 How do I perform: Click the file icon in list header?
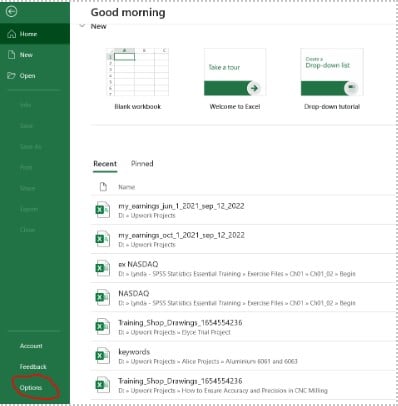(x=103, y=187)
